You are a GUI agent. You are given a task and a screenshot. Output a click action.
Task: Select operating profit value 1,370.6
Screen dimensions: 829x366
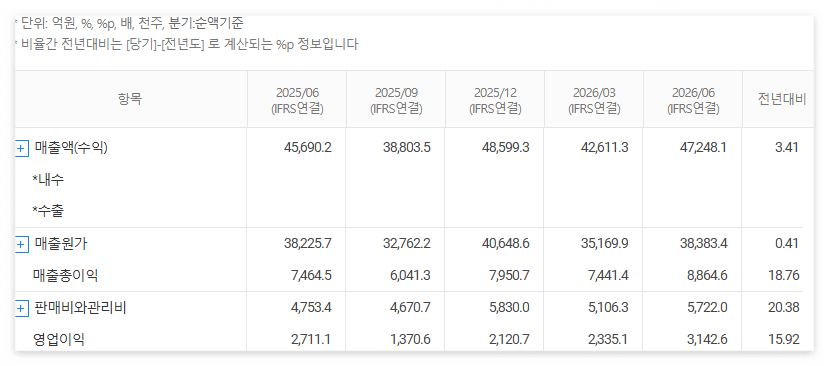pos(410,339)
